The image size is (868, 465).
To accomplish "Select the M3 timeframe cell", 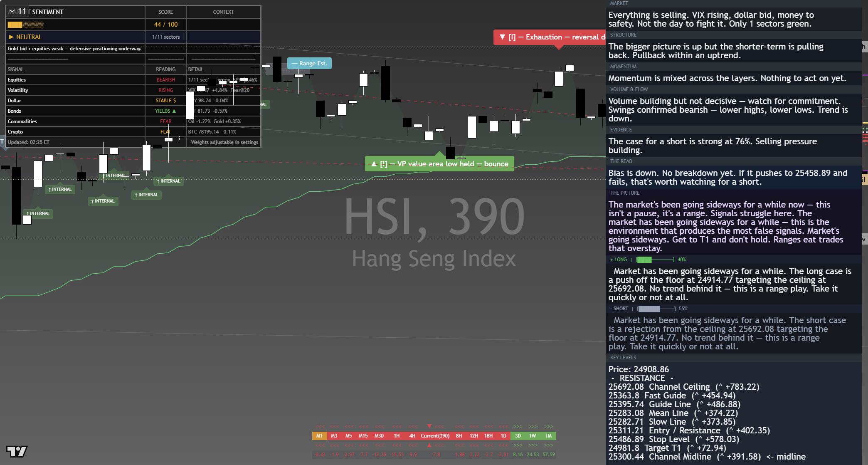I will pos(334,436).
